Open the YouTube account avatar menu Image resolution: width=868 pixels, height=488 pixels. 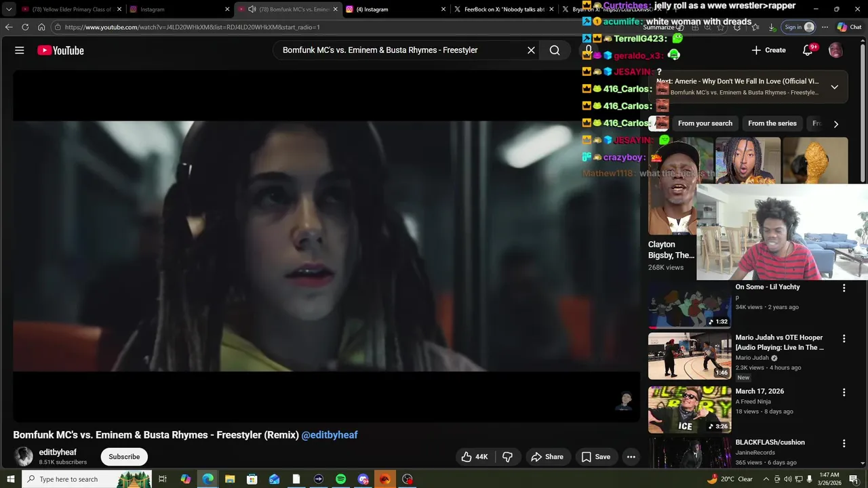click(x=835, y=50)
